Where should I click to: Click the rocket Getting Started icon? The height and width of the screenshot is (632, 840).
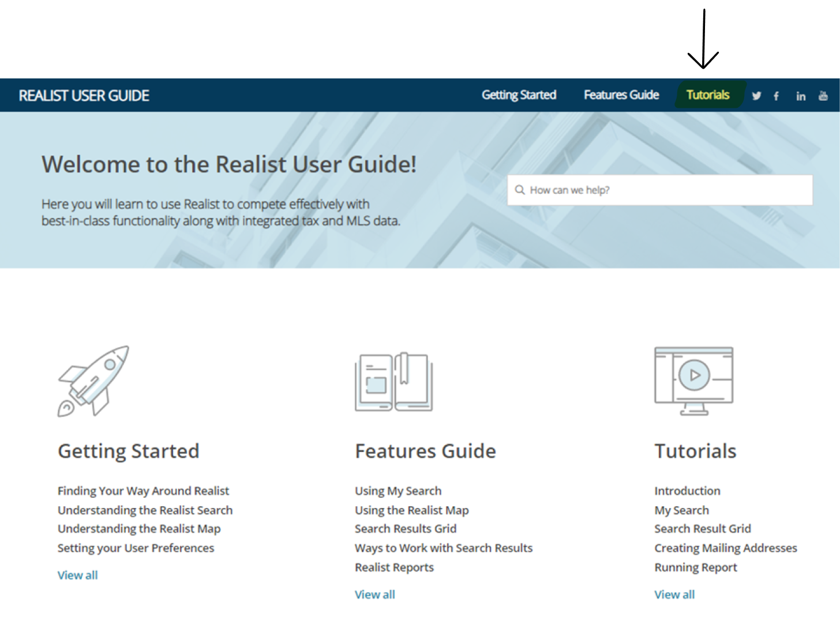point(93,381)
